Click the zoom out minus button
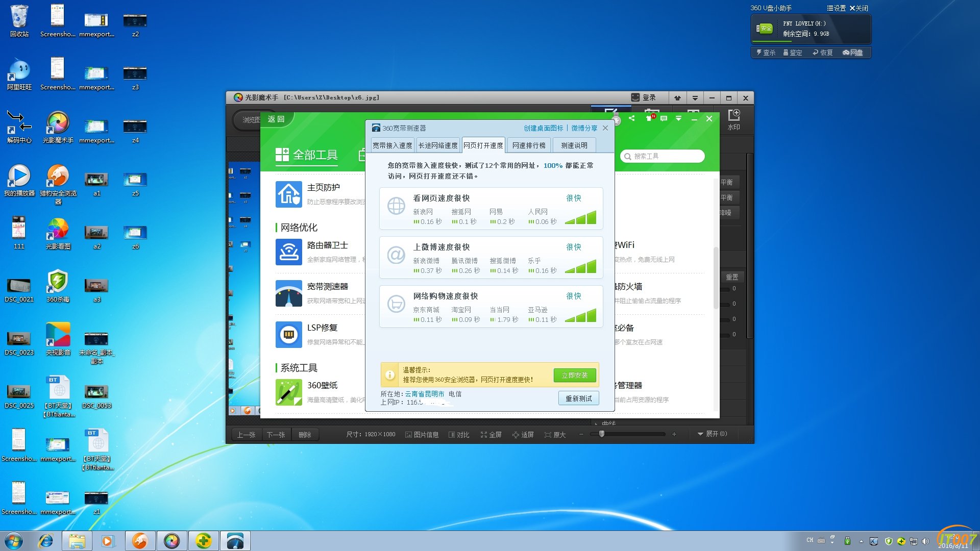This screenshot has width=980, height=551. [x=581, y=434]
